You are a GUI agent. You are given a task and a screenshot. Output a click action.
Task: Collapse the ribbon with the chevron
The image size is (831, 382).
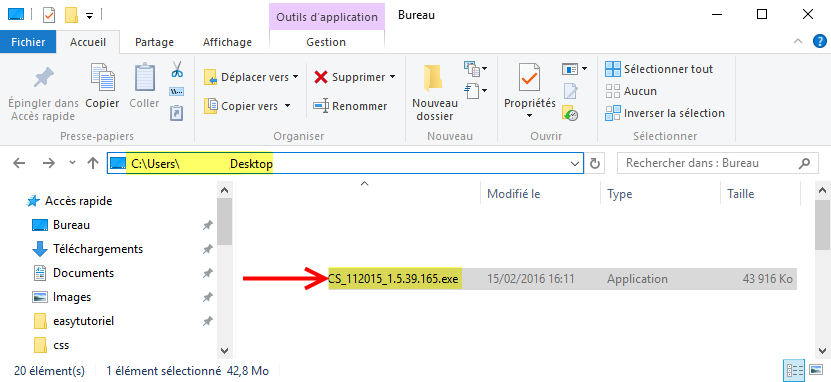click(x=798, y=42)
